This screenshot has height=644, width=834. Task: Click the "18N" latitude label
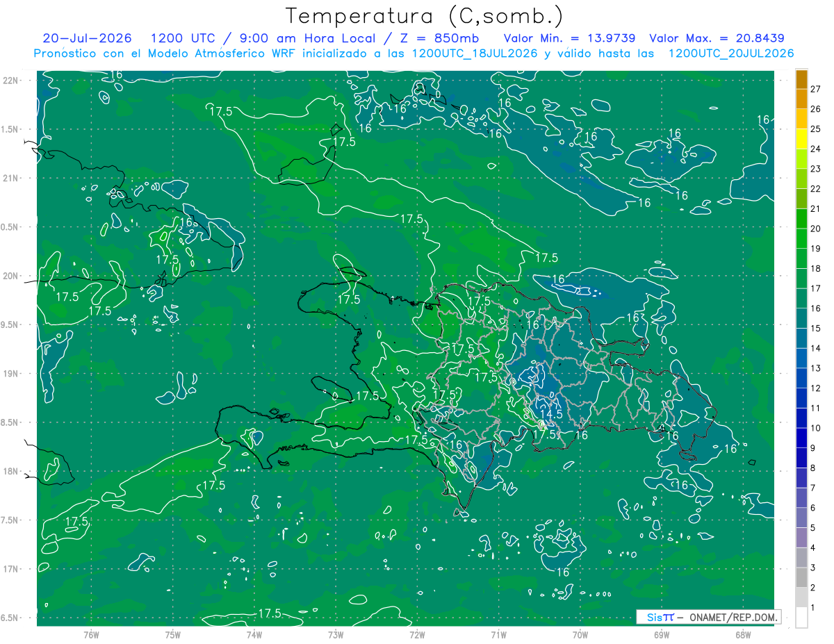point(10,471)
